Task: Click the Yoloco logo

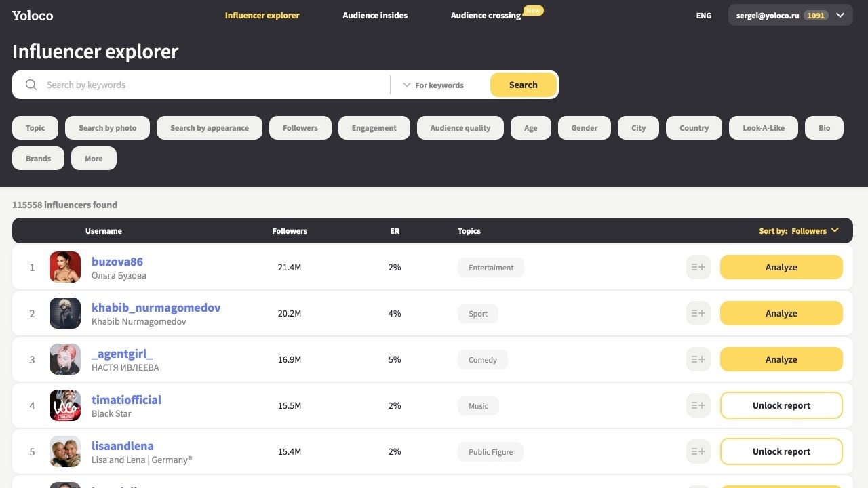Action: pos(33,15)
